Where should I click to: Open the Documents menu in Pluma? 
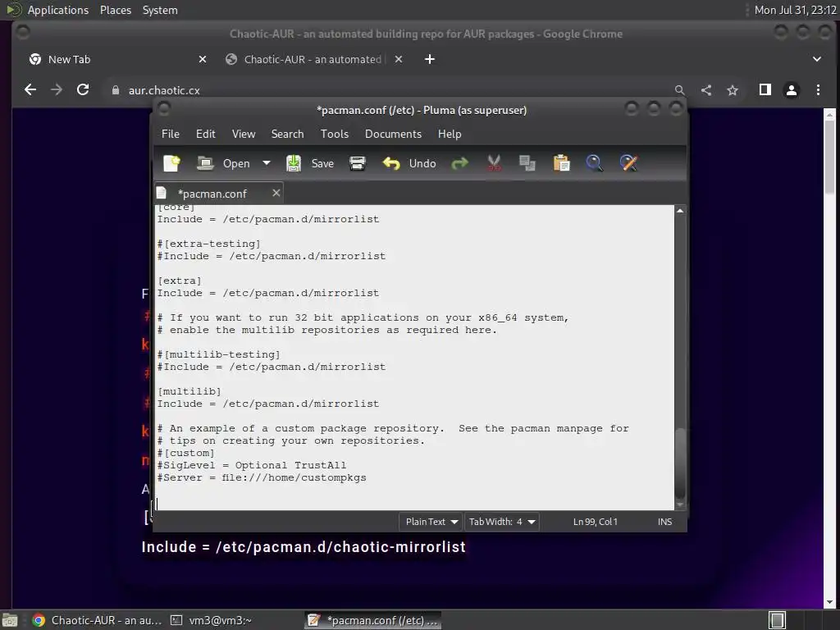tap(393, 134)
